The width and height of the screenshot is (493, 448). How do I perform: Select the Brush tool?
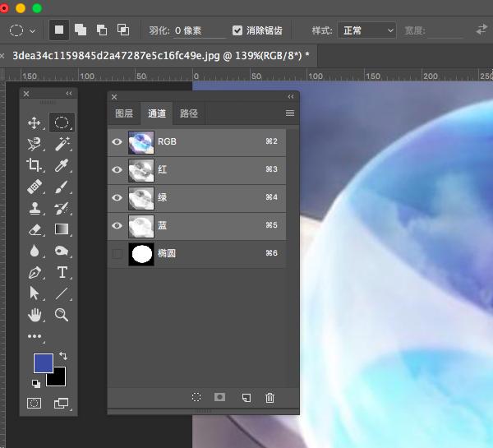[x=62, y=187]
